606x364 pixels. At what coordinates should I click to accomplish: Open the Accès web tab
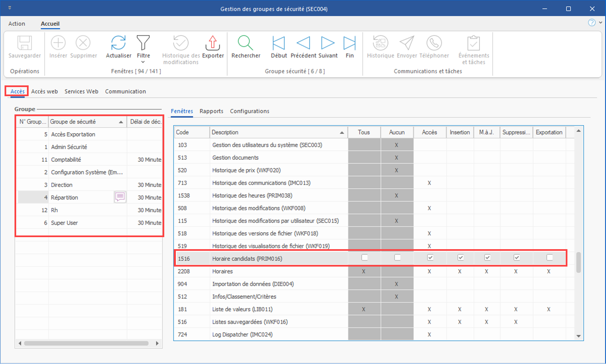click(x=44, y=91)
